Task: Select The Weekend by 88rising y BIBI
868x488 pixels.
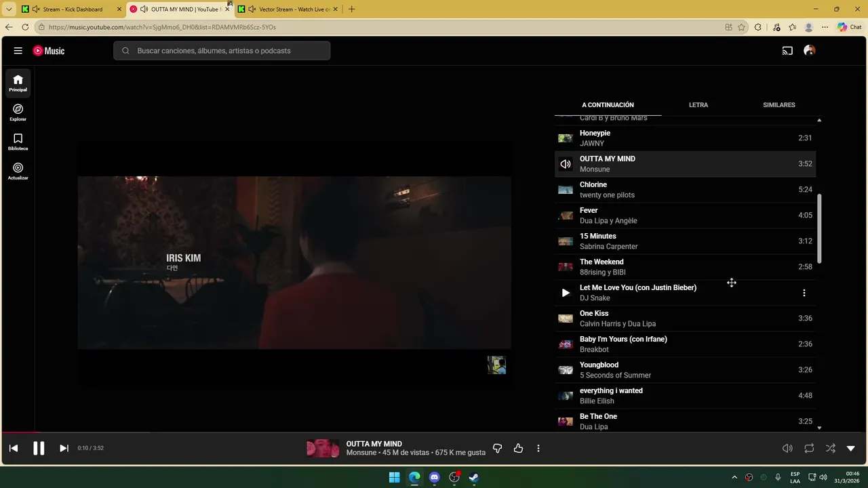Action: pos(685,267)
